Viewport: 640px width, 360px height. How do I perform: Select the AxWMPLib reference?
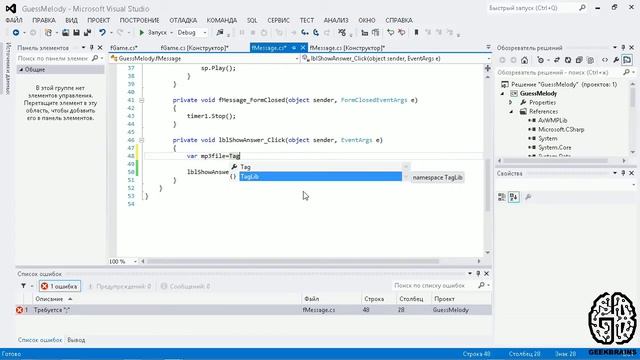pos(552,121)
